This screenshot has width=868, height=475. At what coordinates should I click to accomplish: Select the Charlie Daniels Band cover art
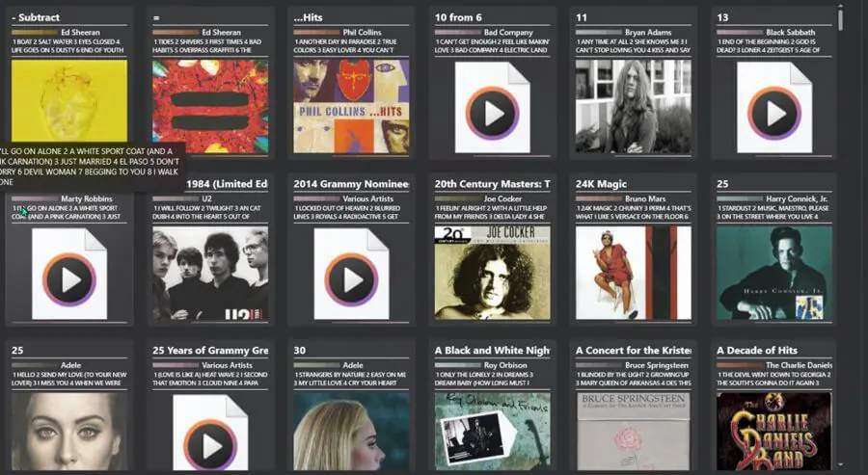click(x=773, y=432)
